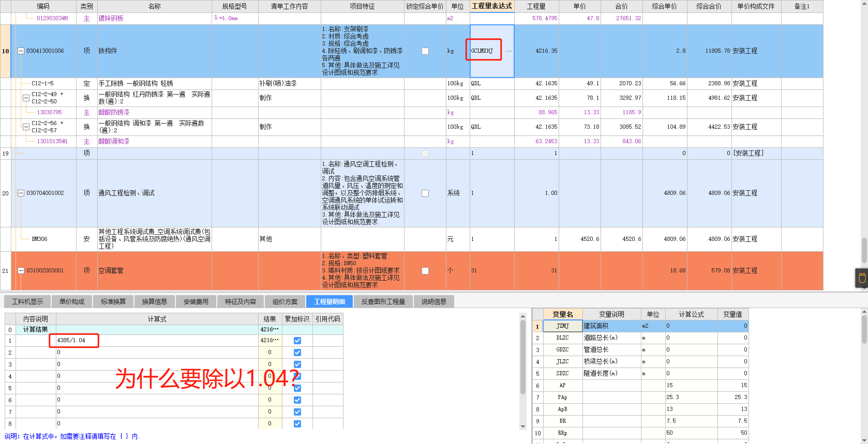
Task: Tick lock-price checkbox for 空调套管 row
Action: click(425, 271)
